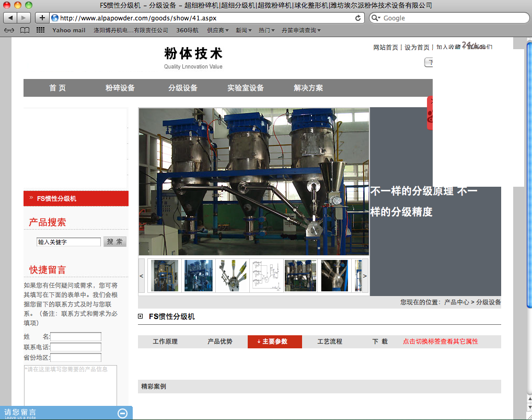Select the process diagram thumbnail
532x420 pixels.
[x=267, y=276]
